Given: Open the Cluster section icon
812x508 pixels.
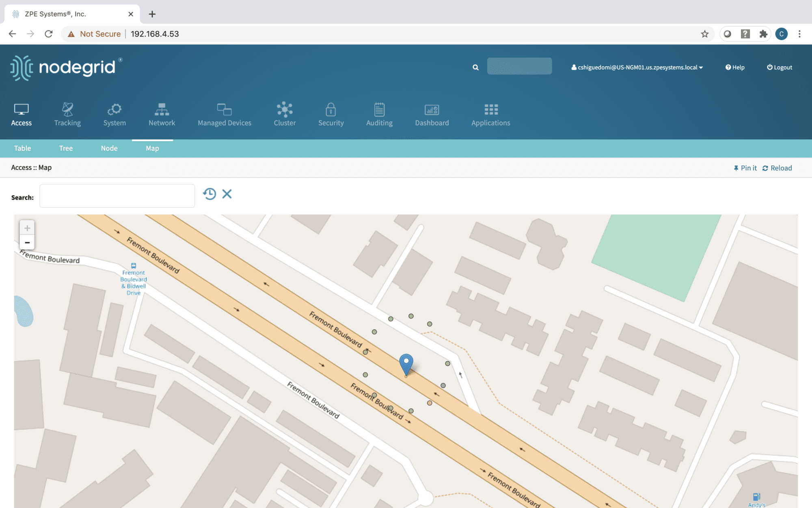Looking at the screenshot, I should pos(285,109).
